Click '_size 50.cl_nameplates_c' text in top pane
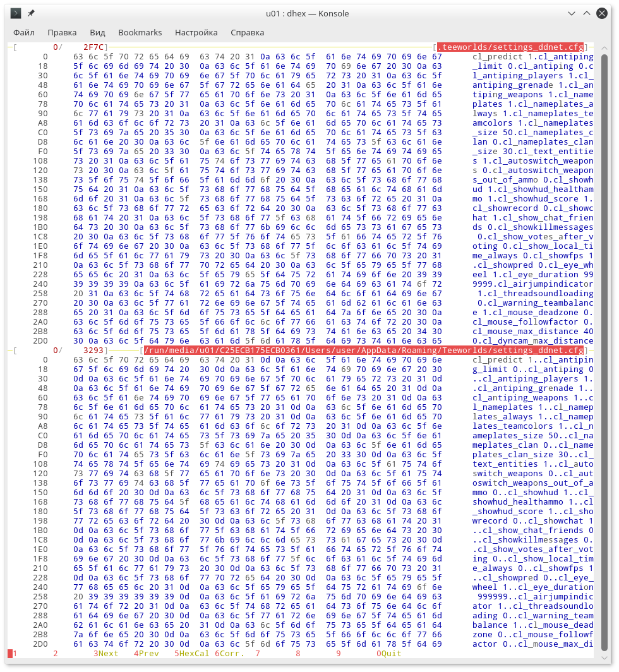The image size is (619, 672). [533, 133]
